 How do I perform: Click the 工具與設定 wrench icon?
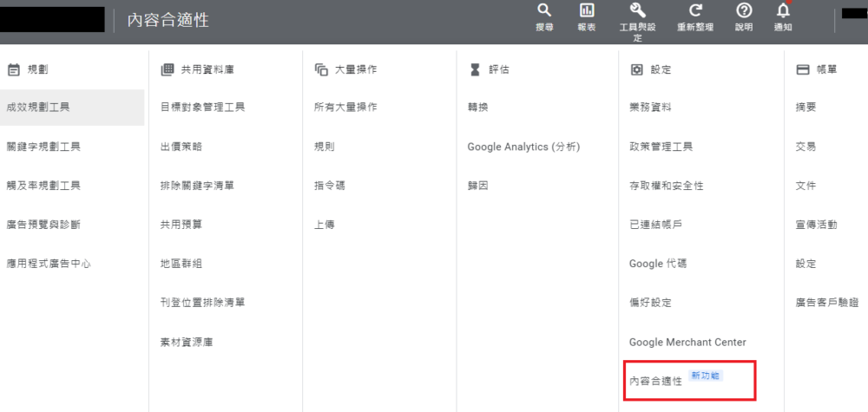tap(636, 11)
